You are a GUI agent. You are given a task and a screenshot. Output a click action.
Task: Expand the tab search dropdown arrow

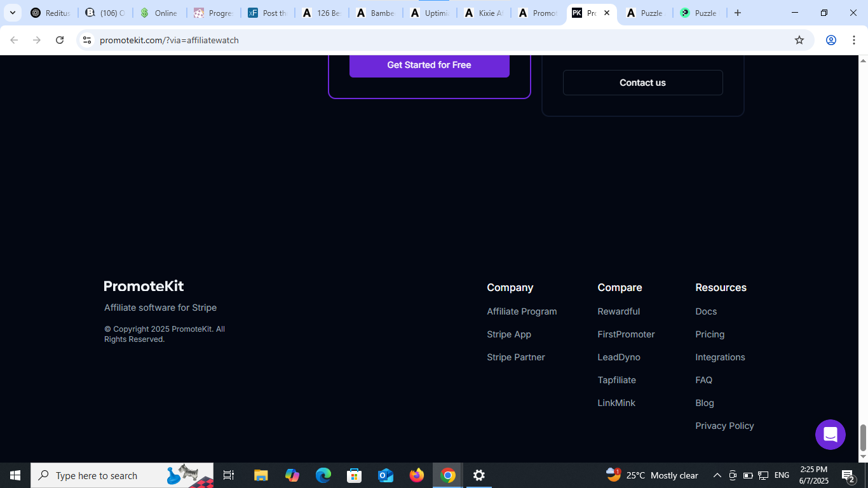pos(12,13)
